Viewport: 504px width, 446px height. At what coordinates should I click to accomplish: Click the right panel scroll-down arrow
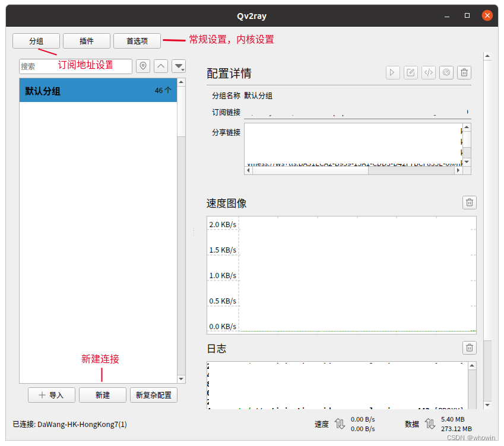pos(487,405)
